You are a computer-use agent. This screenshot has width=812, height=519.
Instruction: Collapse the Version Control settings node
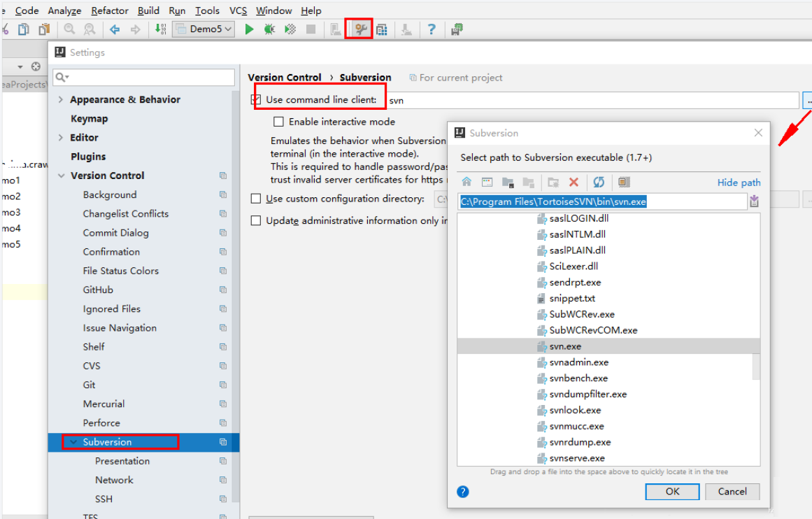click(61, 176)
